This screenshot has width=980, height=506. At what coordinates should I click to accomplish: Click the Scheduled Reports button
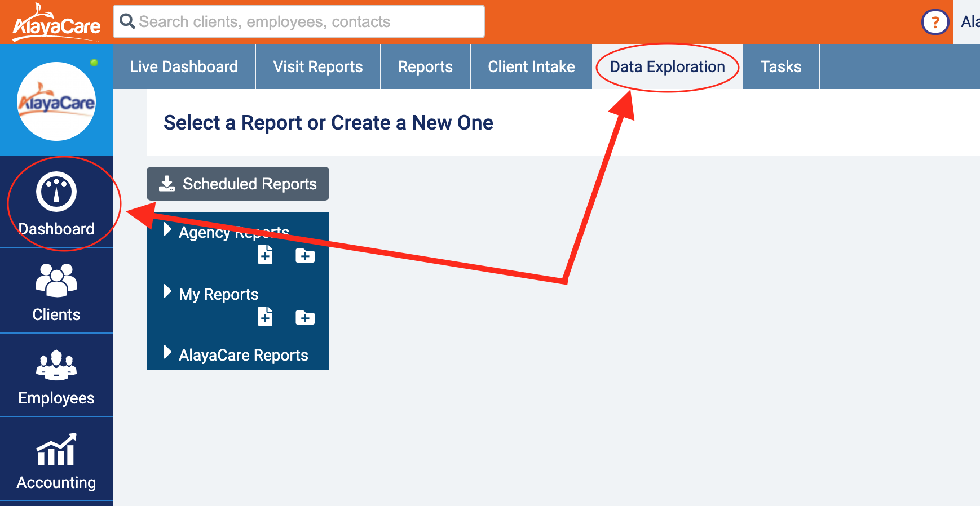tap(238, 184)
